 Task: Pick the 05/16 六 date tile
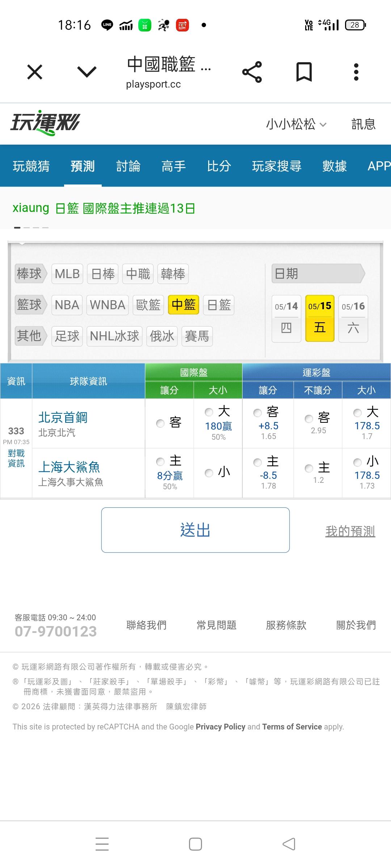coord(353,319)
